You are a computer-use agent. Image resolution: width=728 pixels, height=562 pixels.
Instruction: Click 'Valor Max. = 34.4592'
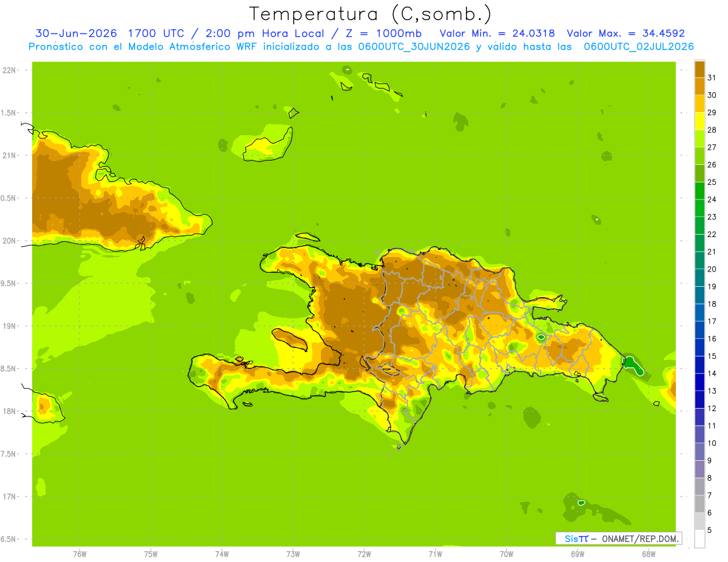(x=625, y=33)
